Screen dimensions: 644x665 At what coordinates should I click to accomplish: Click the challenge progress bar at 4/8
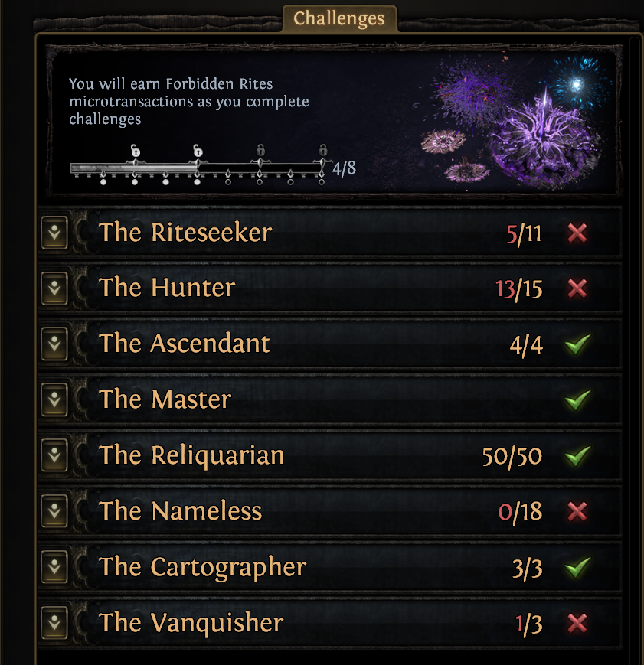[197, 168]
